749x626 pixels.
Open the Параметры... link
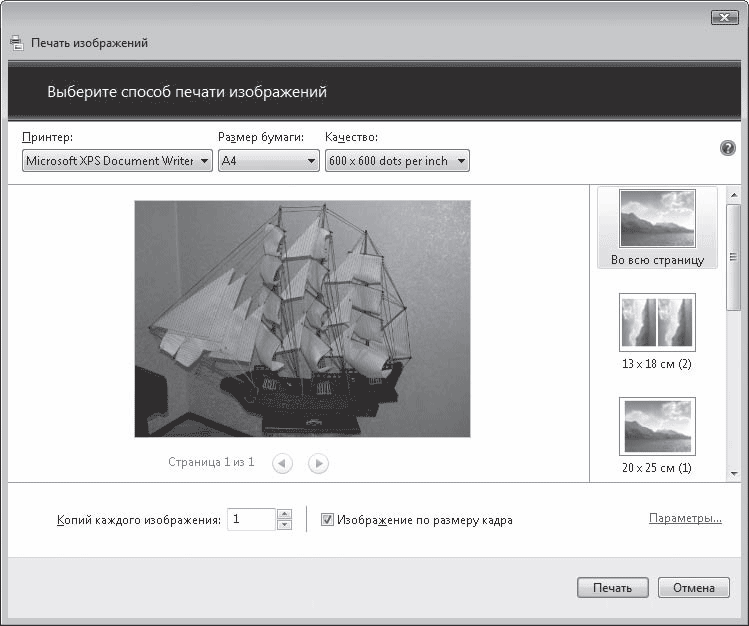[x=685, y=518]
